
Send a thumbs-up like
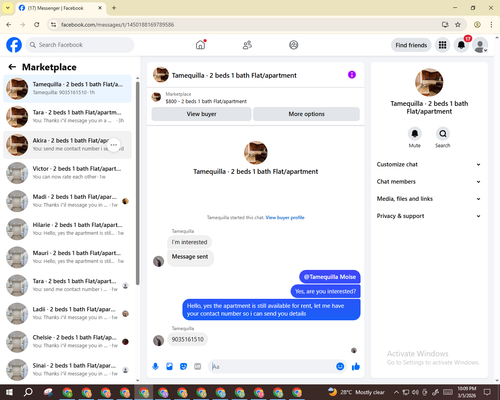coord(356,367)
